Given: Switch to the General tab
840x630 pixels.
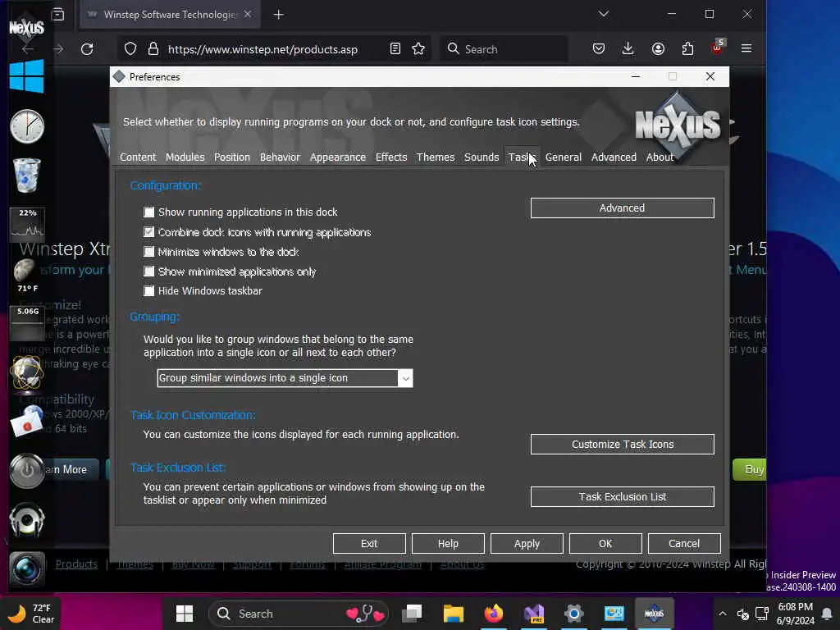Looking at the screenshot, I should [563, 157].
